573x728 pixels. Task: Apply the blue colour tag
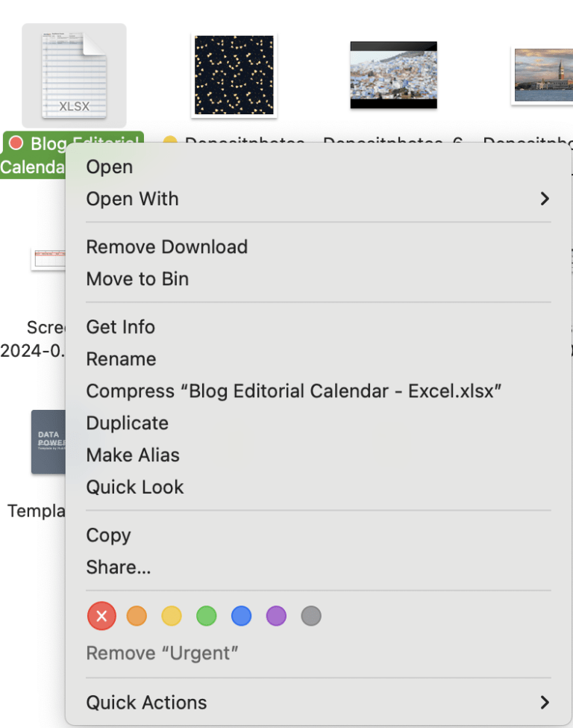(x=241, y=616)
